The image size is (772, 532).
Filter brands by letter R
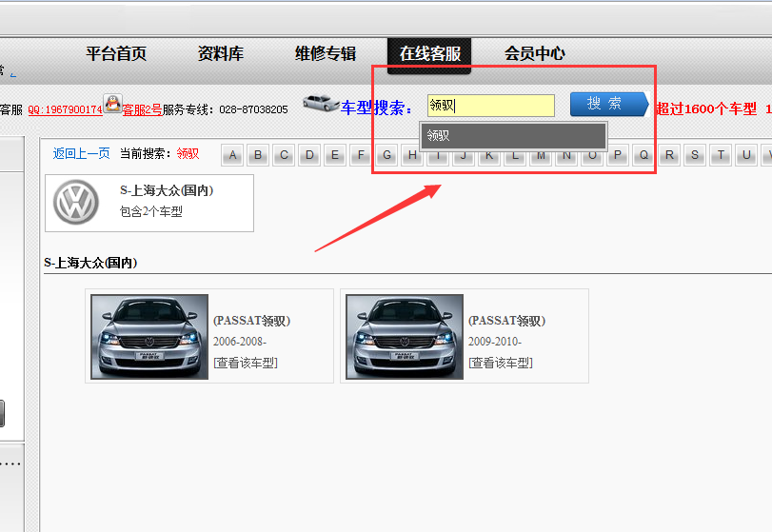669,155
